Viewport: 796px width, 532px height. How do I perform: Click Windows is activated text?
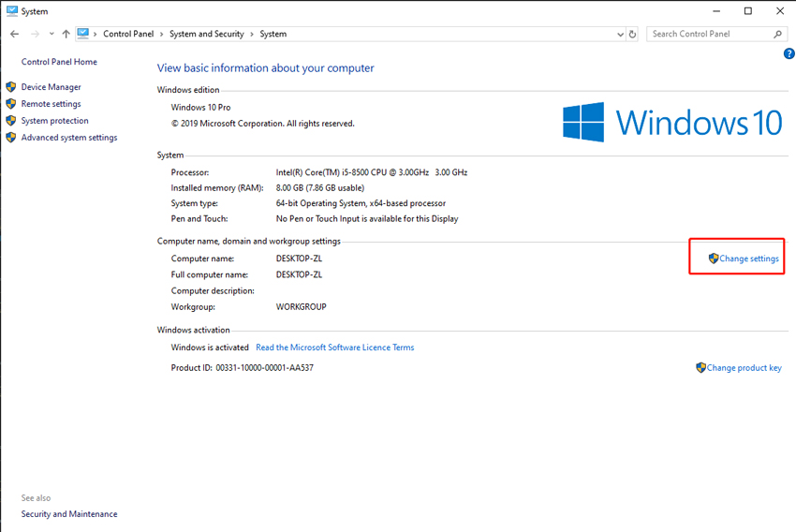[210, 347]
